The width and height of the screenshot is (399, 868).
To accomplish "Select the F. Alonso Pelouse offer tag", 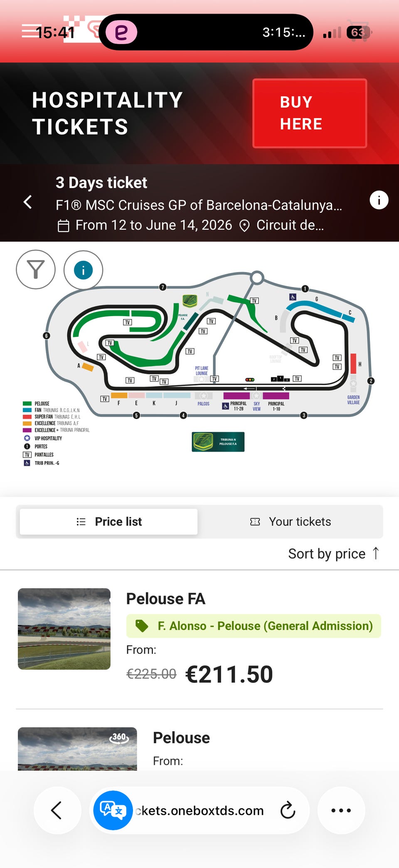I will pyautogui.click(x=254, y=626).
